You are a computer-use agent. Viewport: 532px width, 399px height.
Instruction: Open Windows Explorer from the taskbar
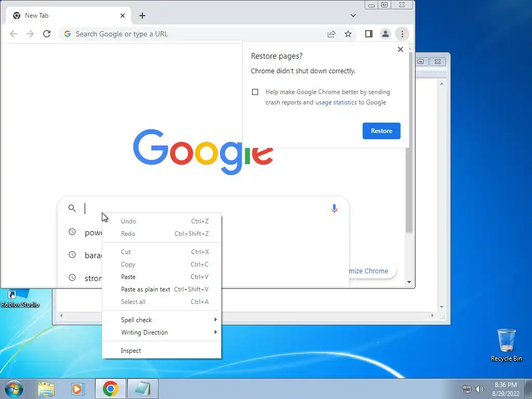tap(46, 389)
